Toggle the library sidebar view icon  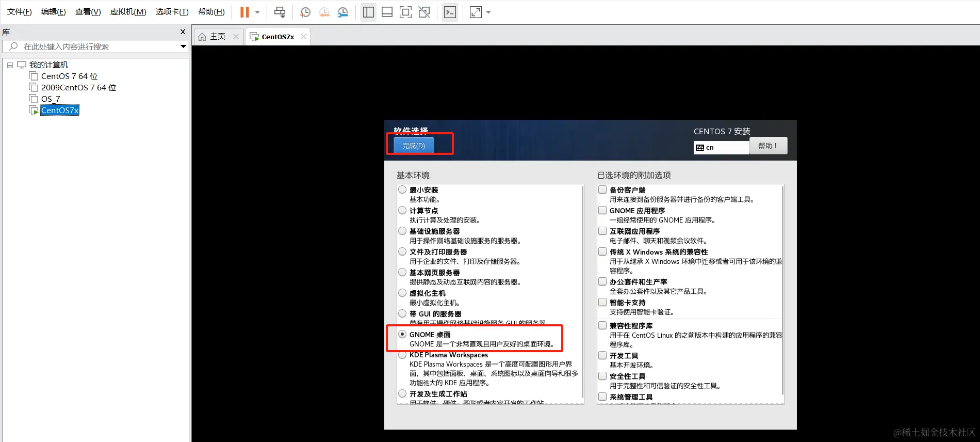tap(368, 12)
